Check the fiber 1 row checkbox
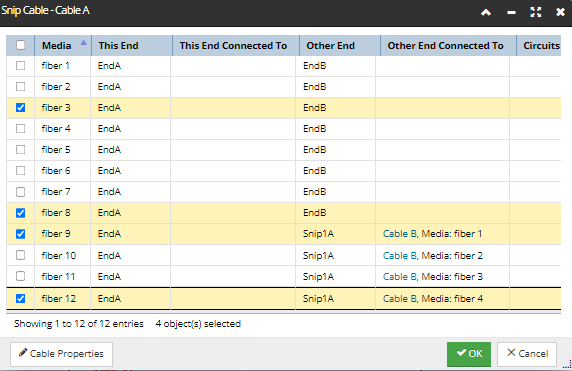This screenshot has width=572, height=371. tap(20, 66)
